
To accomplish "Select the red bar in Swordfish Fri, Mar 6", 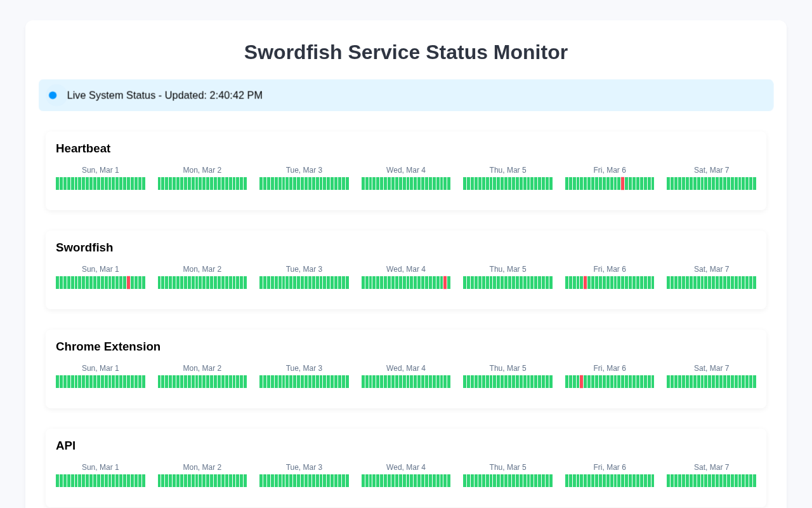I will 585,283.
